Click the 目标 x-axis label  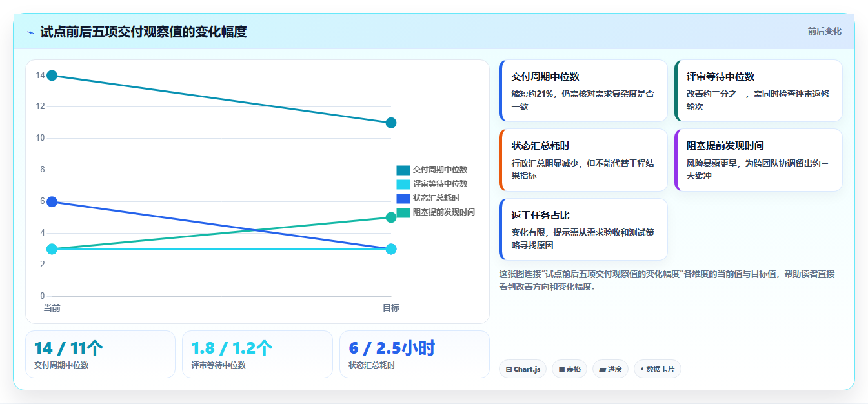pos(390,308)
